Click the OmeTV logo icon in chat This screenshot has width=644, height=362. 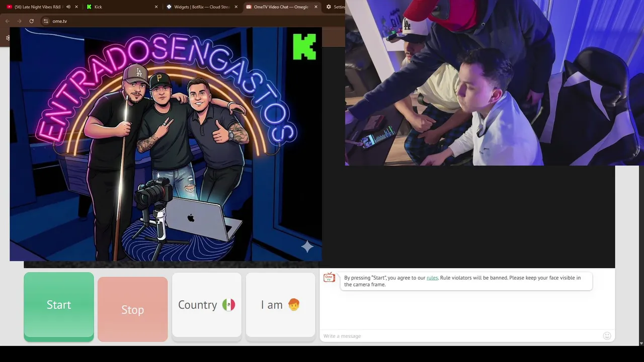tap(330, 278)
